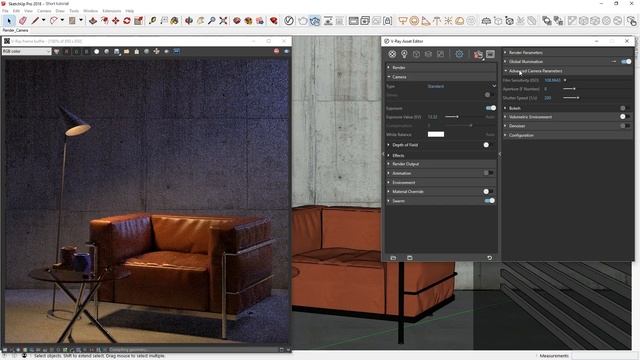This screenshot has height=360, width=640.
Task: Select the Eraser tool
Action: coord(23,20)
